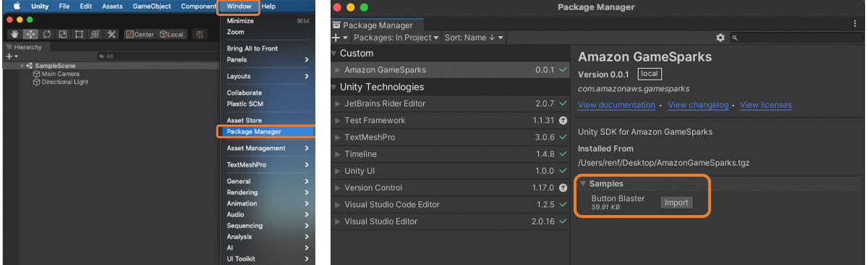
Task: Click the Visual Studio Editor installed checkmark
Action: coord(563,222)
